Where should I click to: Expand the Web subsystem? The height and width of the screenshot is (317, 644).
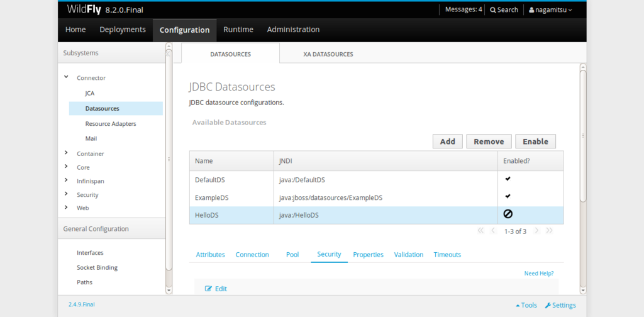coord(66,208)
